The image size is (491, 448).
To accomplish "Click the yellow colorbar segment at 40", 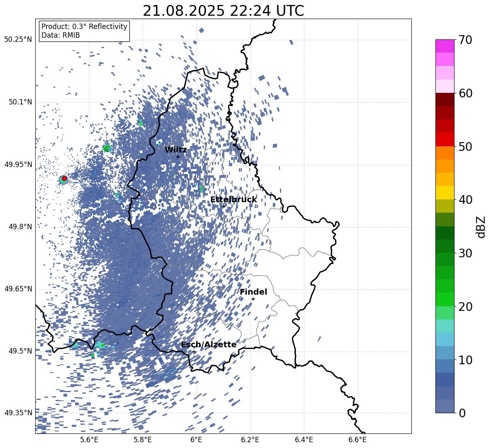I will click(x=445, y=193).
